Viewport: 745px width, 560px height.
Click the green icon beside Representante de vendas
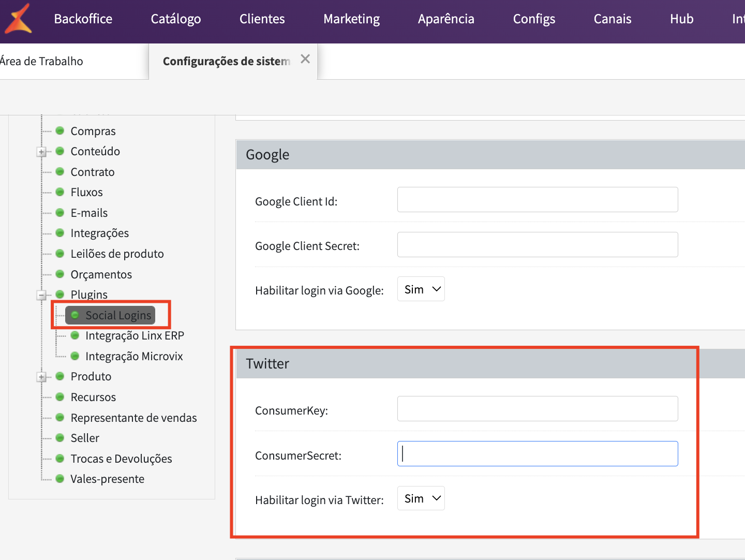[x=60, y=417]
